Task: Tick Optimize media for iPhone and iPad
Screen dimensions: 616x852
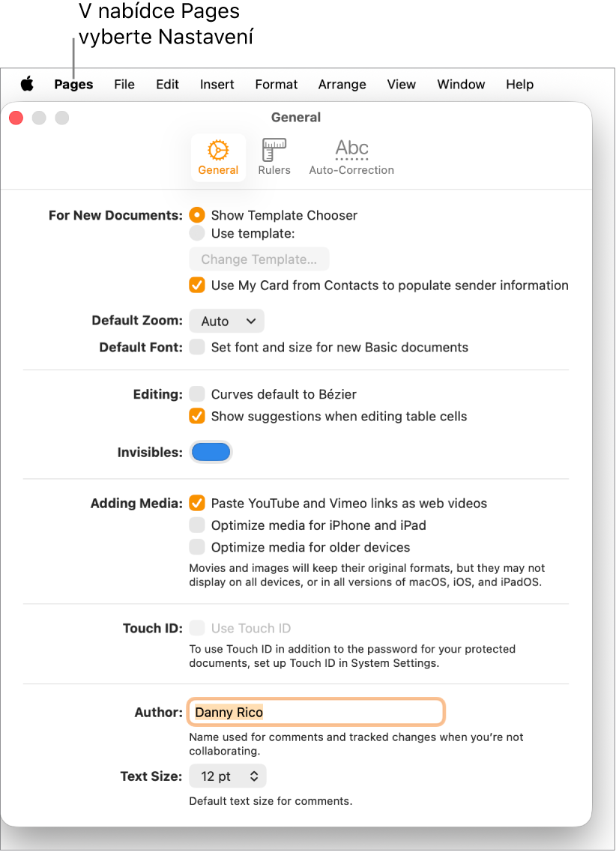Action: pyautogui.click(x=197, y=525)
